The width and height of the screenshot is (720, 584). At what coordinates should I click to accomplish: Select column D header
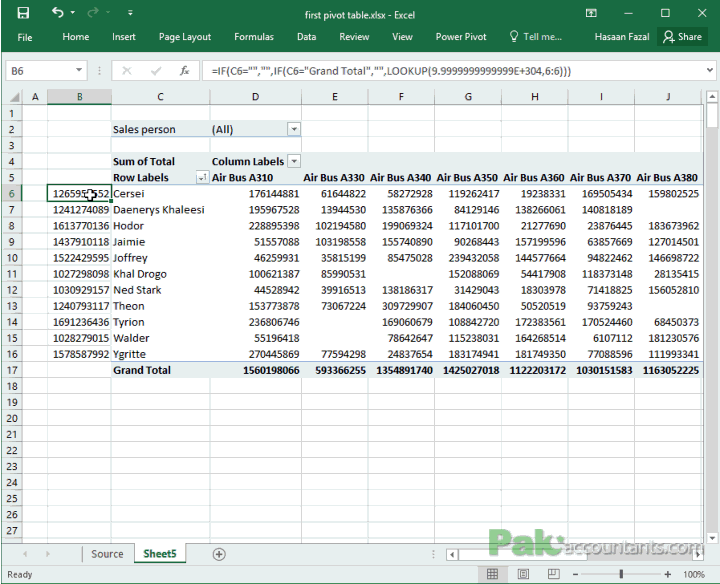255,97
